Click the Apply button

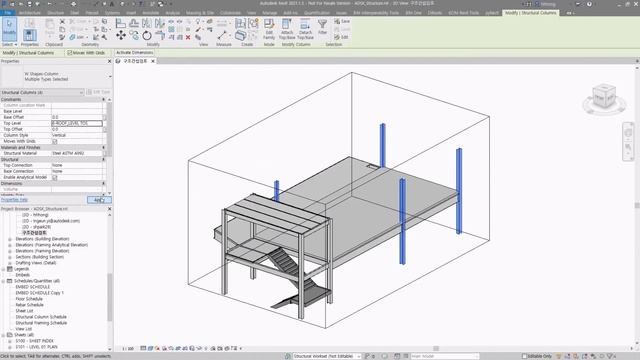pyautogui.click(x=99, y=200)
